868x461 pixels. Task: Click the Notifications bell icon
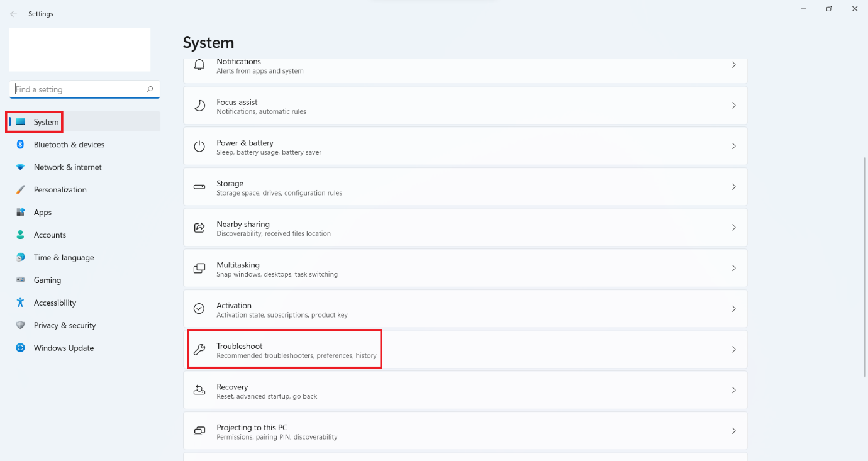pos(199,65)
